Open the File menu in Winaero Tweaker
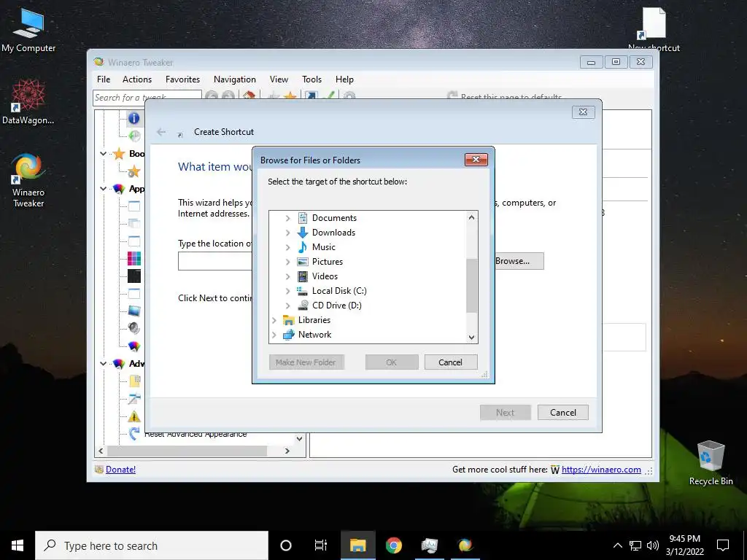 pyautogui.click(x=104, y=79)
